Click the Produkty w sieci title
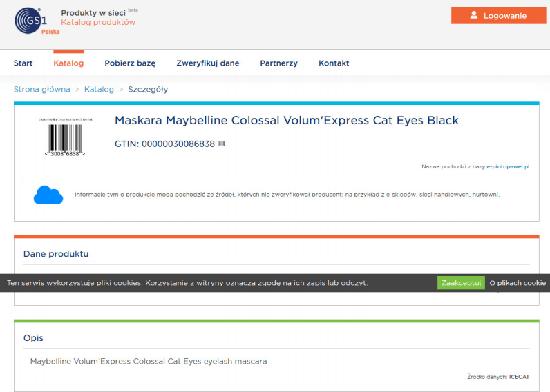 93,13
